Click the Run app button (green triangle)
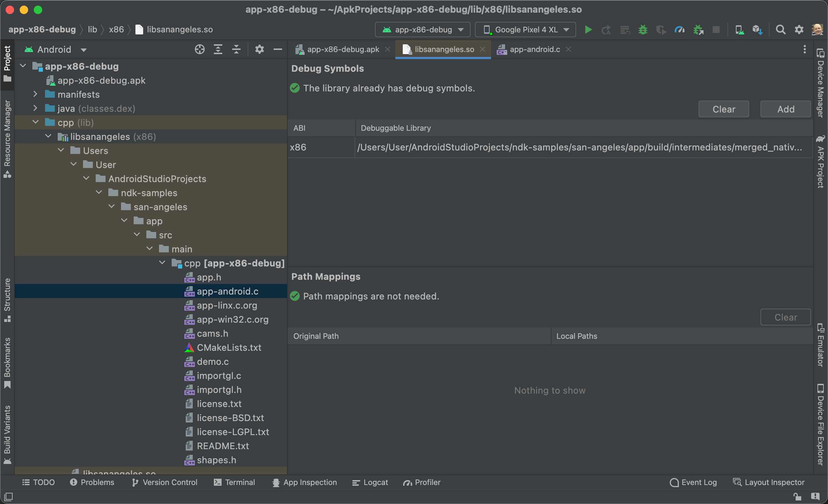This screenshot has width=828, height=504. [x=588, y=29]
